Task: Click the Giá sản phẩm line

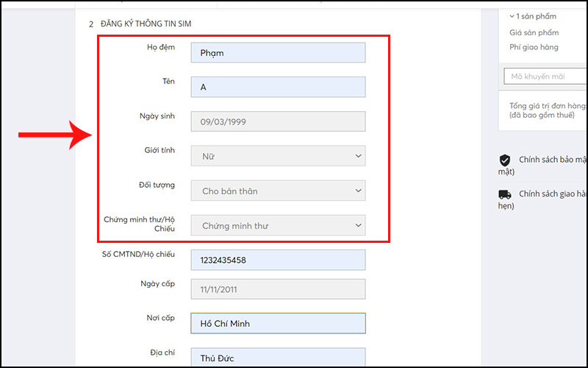Action: [534, 32]
